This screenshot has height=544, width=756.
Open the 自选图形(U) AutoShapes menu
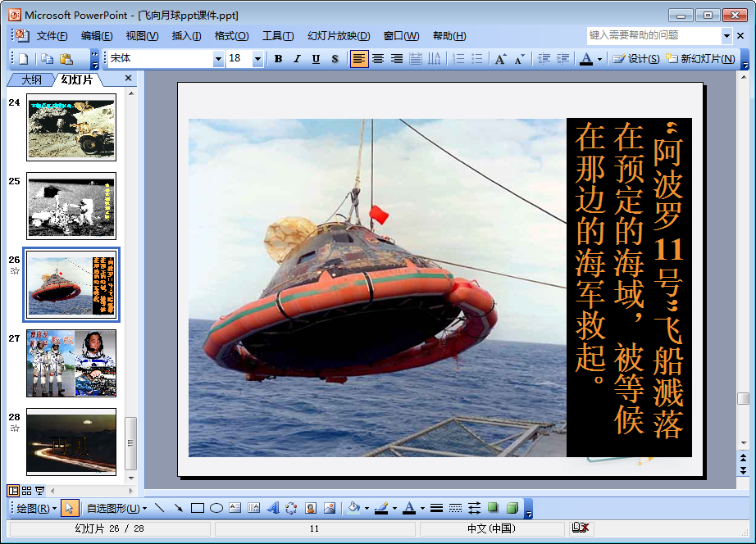[x=116, y=508]
